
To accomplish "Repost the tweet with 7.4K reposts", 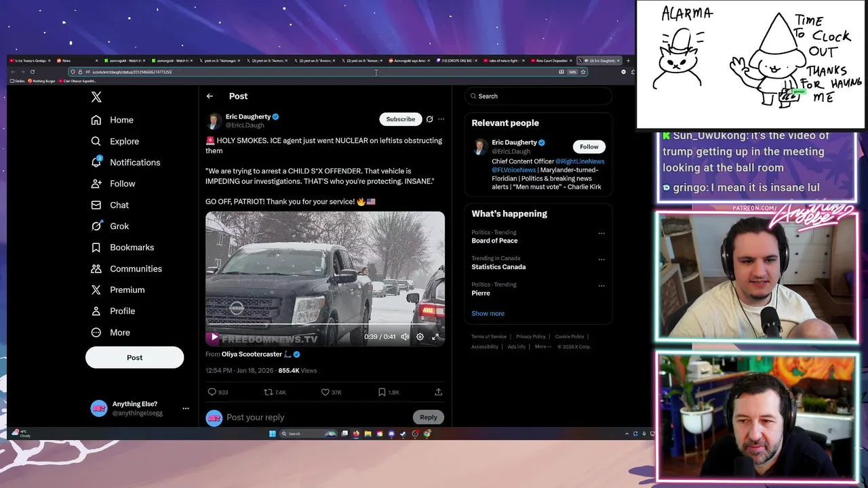I will point(275,392).
